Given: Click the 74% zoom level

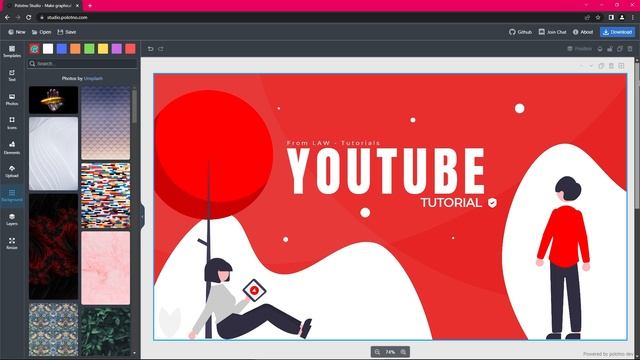Looking at the screenshot, I should pos(390,352).
